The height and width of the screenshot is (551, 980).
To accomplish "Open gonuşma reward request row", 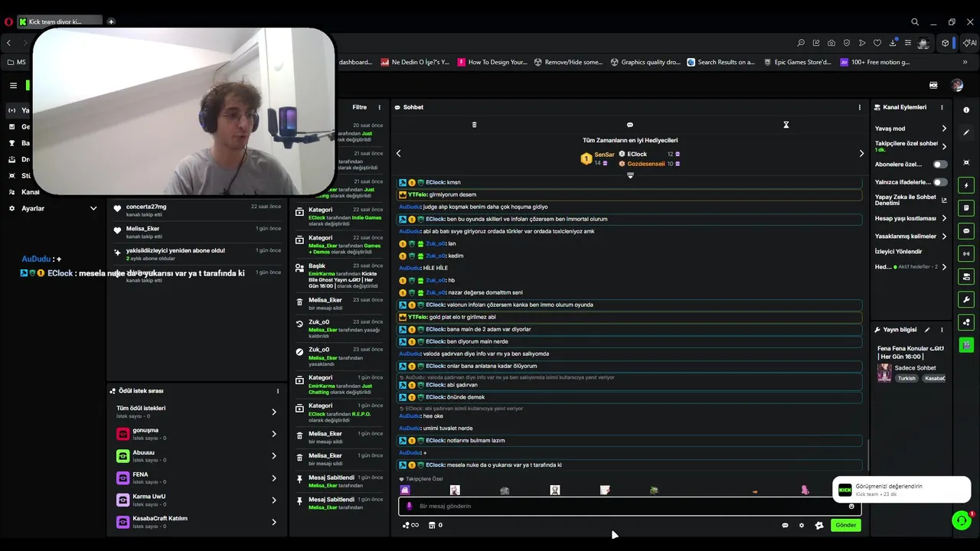I will (x=197, y=434).
